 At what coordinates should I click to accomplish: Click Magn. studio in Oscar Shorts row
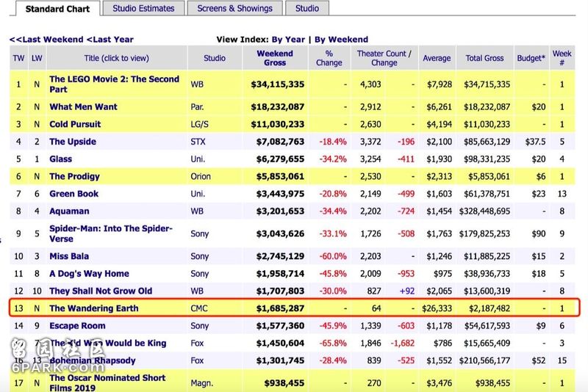pos(201,383)
